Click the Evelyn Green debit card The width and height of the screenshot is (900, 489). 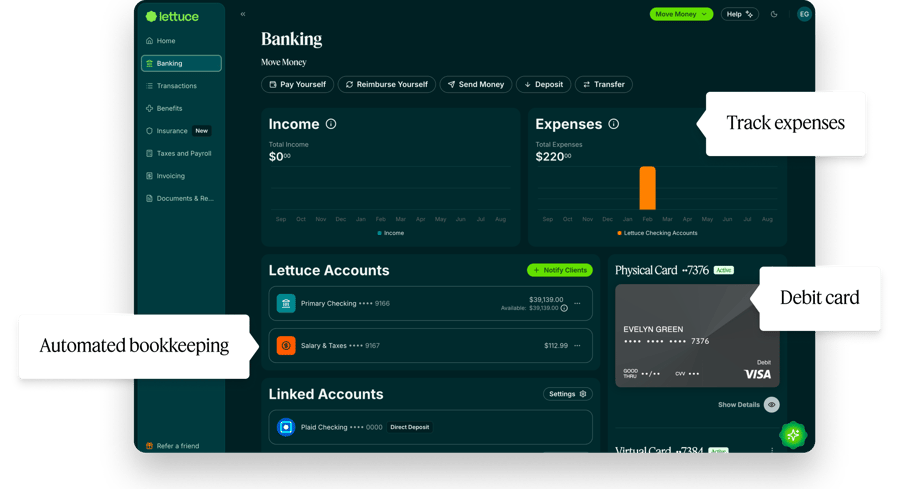click(697, 335)
